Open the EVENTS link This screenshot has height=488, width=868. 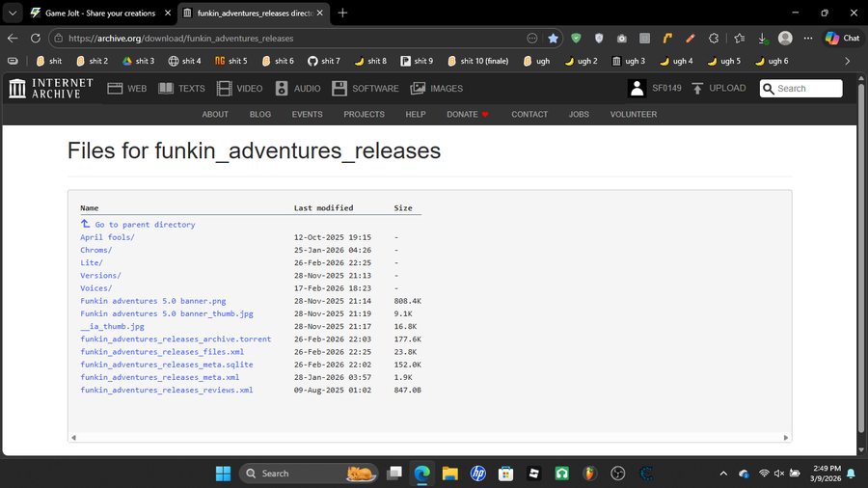tap(308, 114)
